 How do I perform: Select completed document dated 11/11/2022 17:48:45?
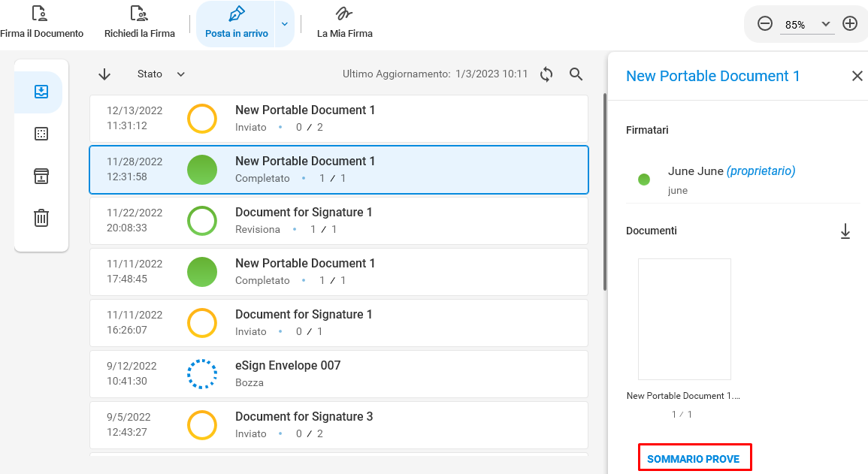click(339, 272)
